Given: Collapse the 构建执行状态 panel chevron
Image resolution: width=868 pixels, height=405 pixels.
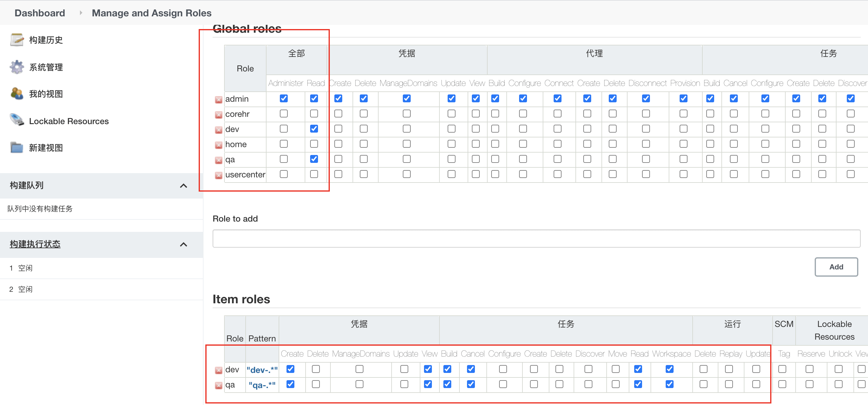Looking at the screenshot, I should [183, 244].
